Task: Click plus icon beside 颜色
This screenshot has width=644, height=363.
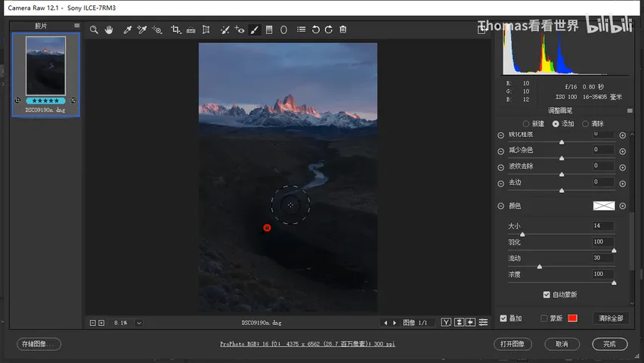Action: (x=623, y=206)
